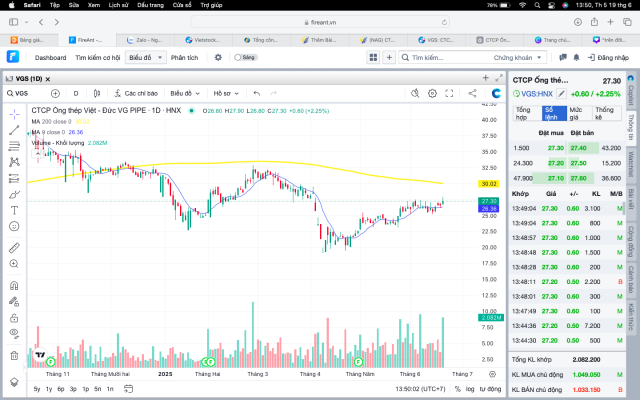Image resolution: width=640 pixels, height=400 pixels.
Task: Expand the Chứng khoán dropdown
Action: click(x=517, y=58)
